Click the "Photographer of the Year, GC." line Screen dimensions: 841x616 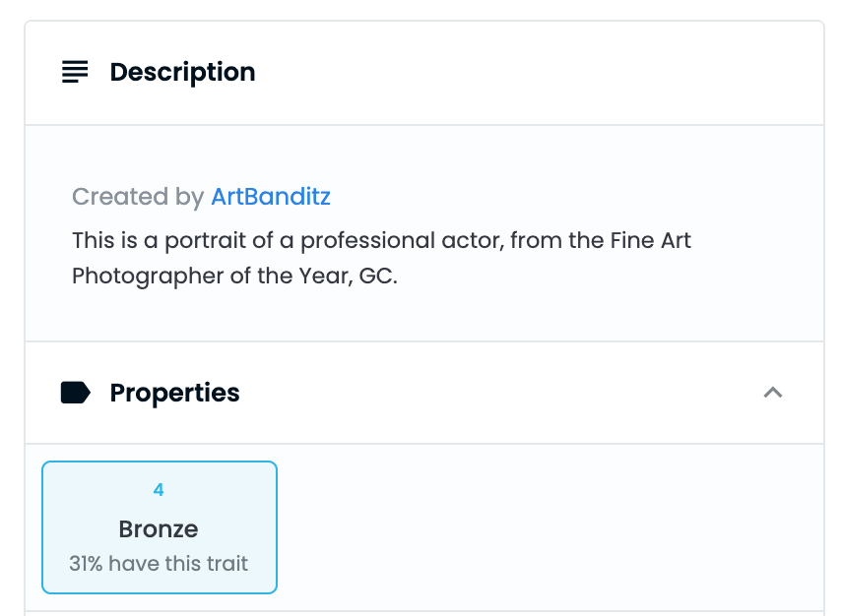pos(233,276)
